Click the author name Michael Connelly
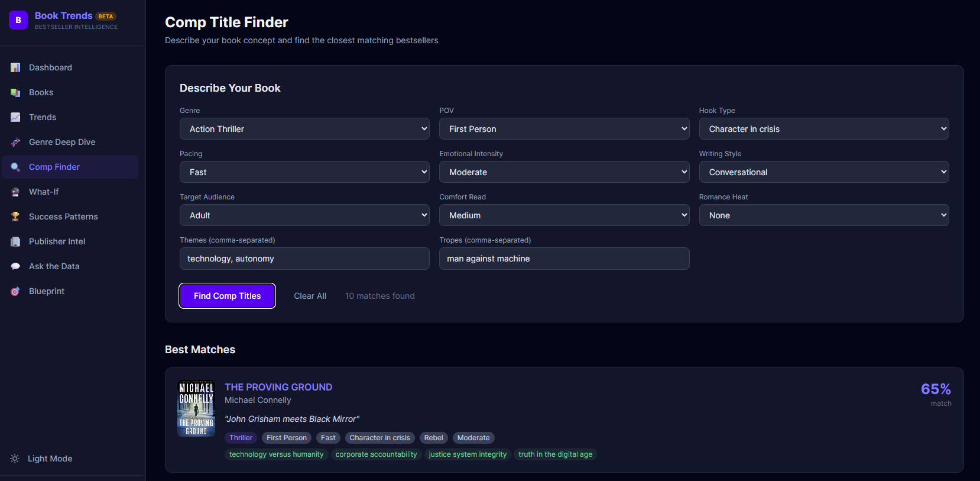The width and height of the screenshot is (980, 481). click(x=258, y=400)
